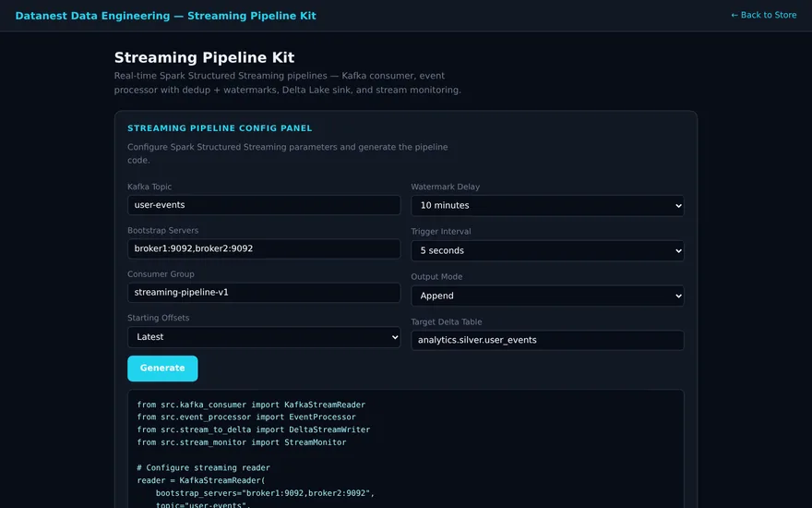Click the chevron arrow on Starting Offsets
This screenshot has width=812, height=508.
click(x=395, y=337)
